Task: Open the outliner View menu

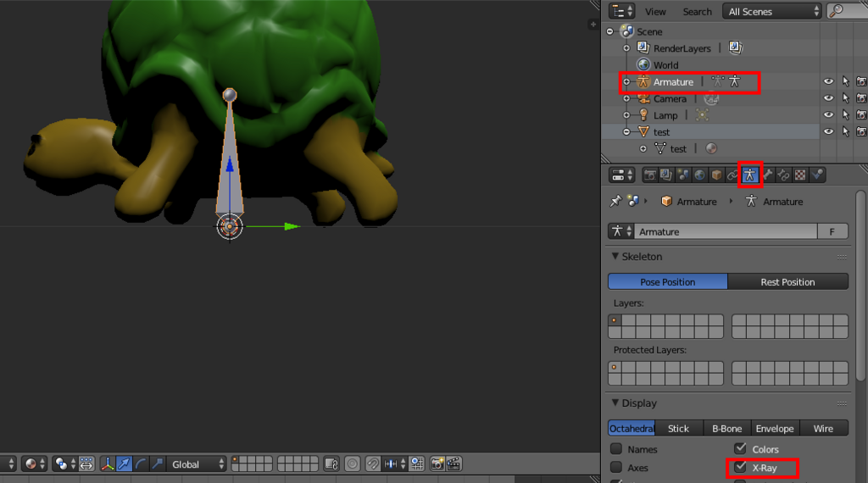Action: (655, 12)
